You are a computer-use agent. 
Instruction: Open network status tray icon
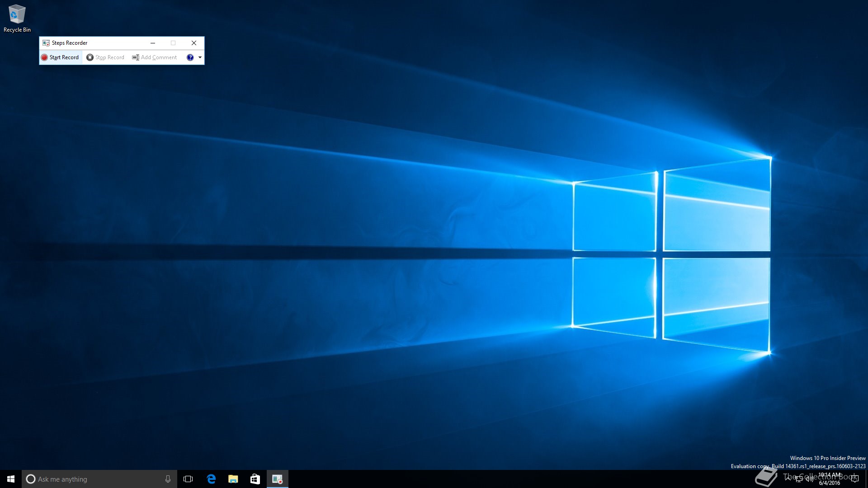(799, 479)
